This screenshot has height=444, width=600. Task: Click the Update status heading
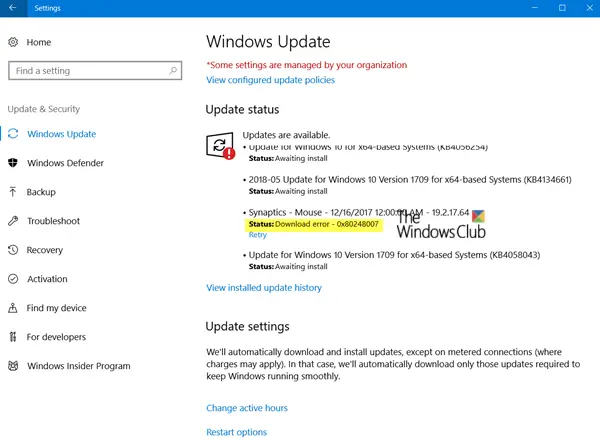(242, 109)
